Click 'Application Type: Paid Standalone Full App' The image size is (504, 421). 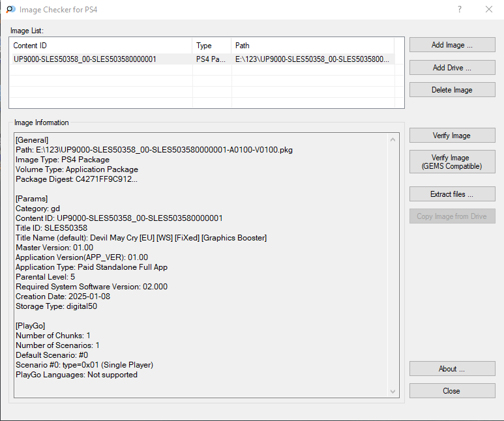pyautogui.click(x=92, y=267)
